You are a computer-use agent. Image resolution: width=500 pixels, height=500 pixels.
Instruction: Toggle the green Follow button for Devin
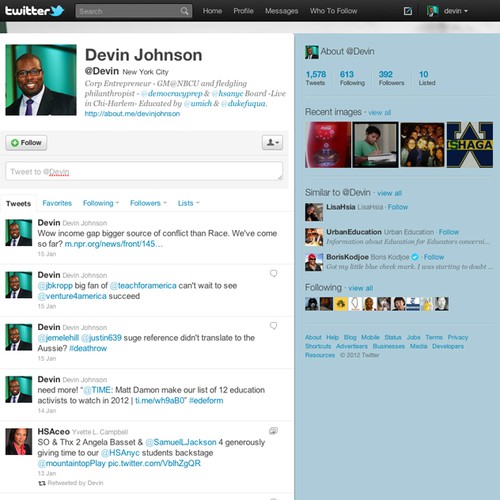(26, 143)
